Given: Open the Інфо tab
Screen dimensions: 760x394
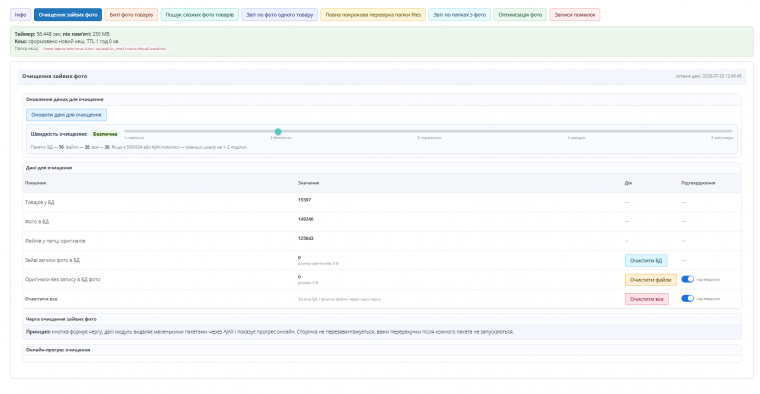Looking at the screenshot, I should click(20, 15).
